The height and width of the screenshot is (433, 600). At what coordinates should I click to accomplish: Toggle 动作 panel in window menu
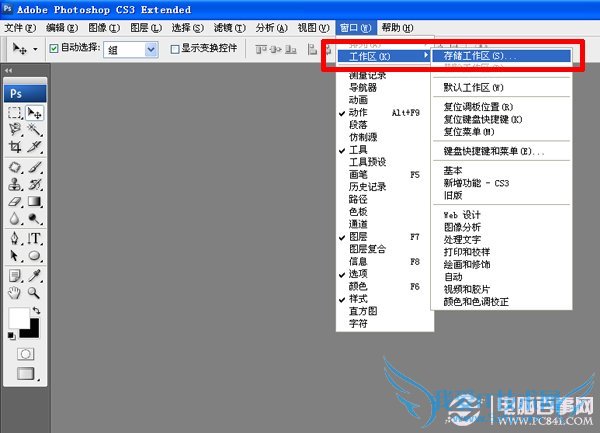pyautogui.click(x=385, y=112)
